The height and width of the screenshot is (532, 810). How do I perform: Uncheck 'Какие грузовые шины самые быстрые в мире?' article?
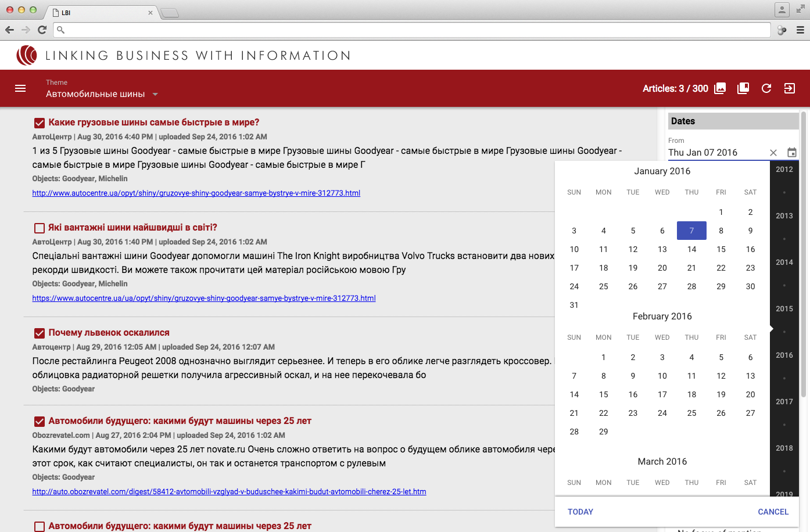(40, 123)
